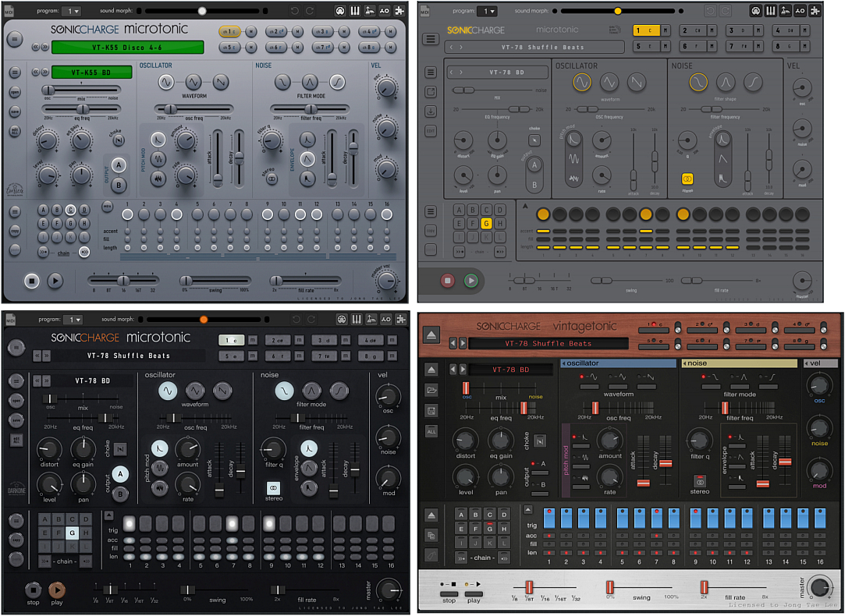This screenshot has height=616, width=845.
Task: Select pattern H in dark microtonic
Action: [85, 533]
